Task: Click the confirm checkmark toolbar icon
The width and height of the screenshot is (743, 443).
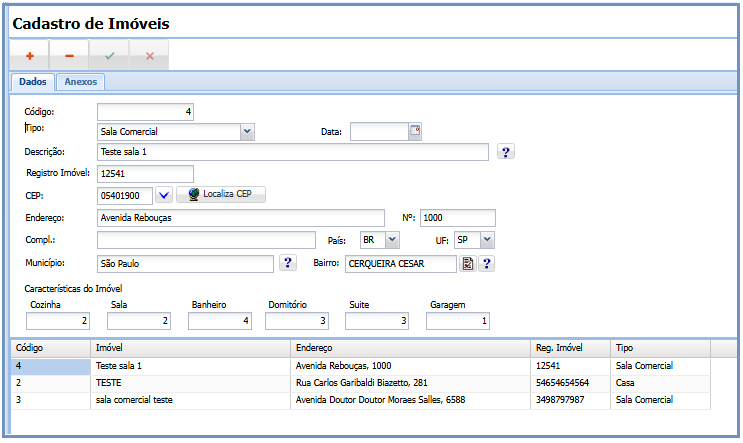Action: pyautogui.click(x=109, y=56)
